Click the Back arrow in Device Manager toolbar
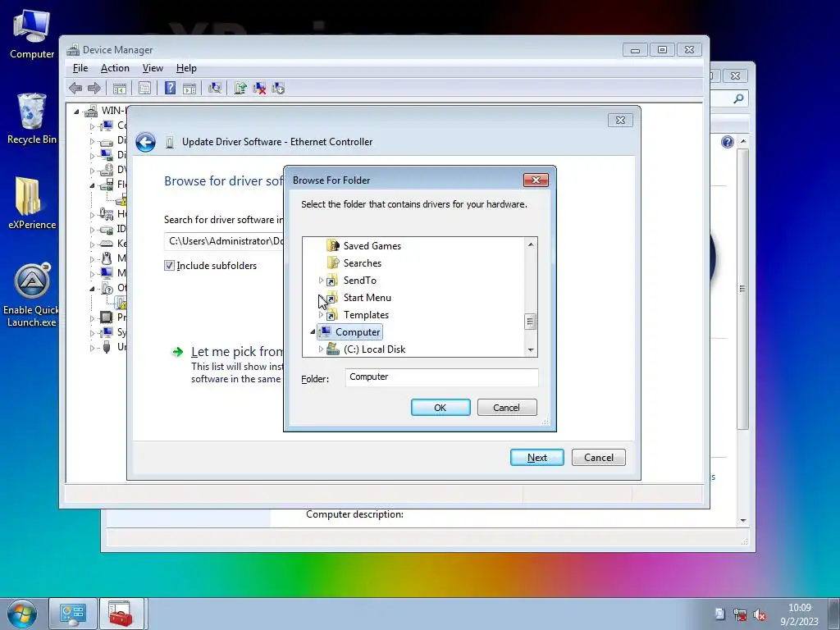The width and height of the screenshot is (840, 630). (75, 88)
